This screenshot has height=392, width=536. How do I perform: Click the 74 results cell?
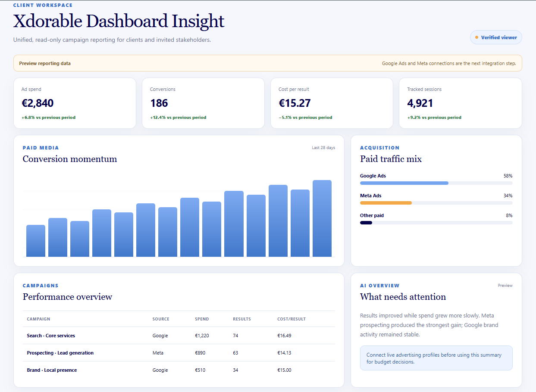point(235,336)
